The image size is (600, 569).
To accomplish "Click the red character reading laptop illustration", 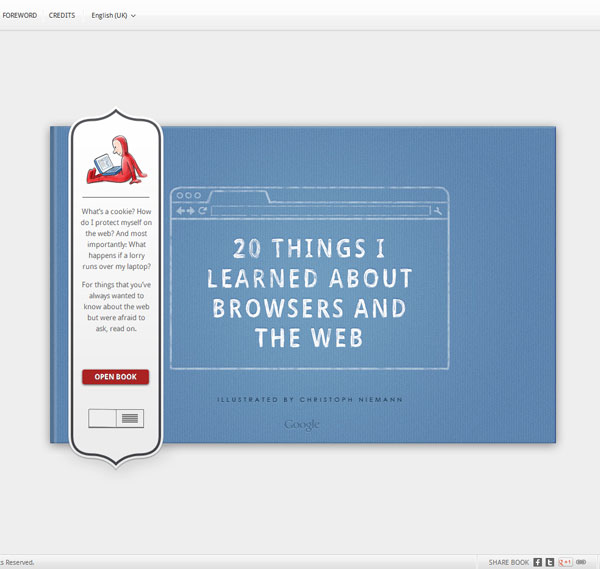I will 117,160.
